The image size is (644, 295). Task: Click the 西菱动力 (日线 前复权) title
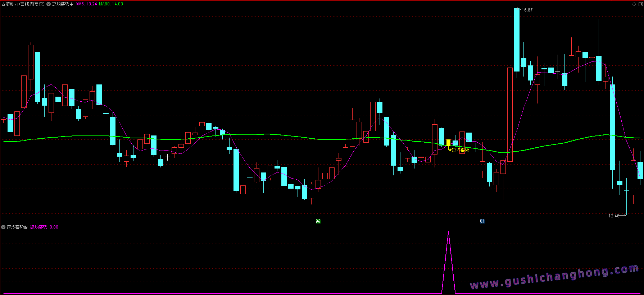tap(23, 4)
